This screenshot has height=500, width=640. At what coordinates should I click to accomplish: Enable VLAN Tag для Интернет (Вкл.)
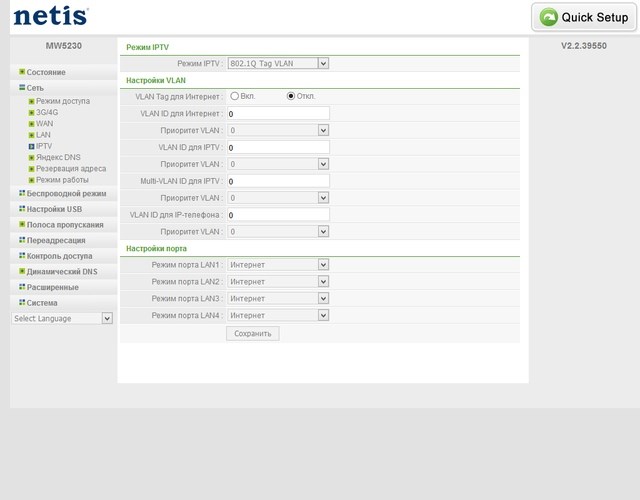click(x=234, y=96)
